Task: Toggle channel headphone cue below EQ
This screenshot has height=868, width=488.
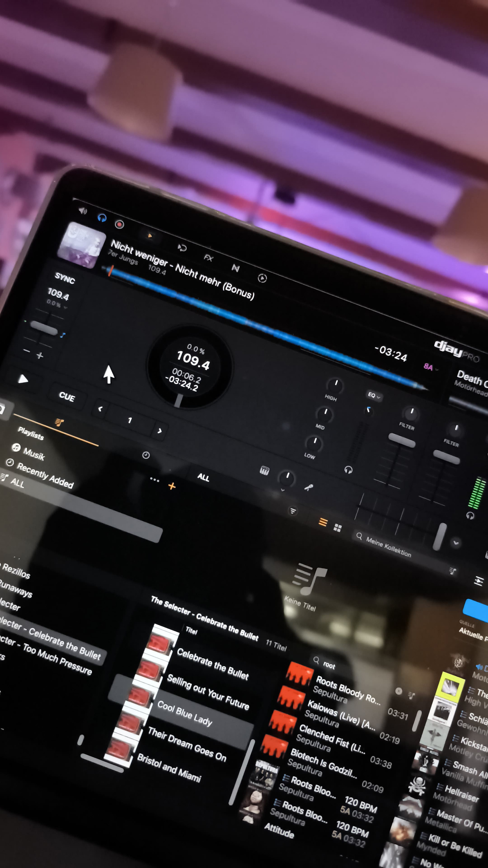Action: (x=348, y=470)
